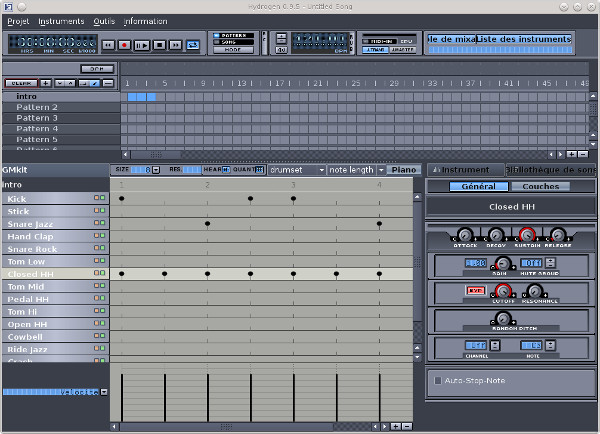Click the Sustain knob
This screenshot has width=600, height=434.
(x=527, y=235)
